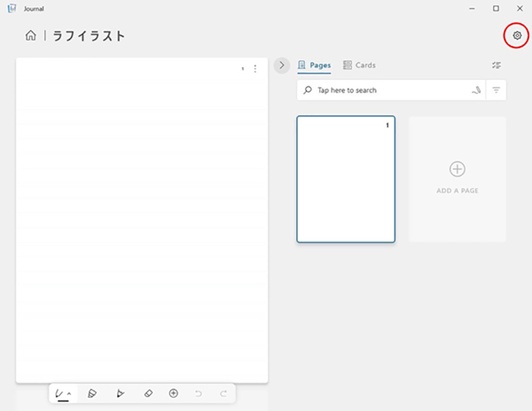Select page 1 thumbnail
Image resolution: width=532 pixels, height=411 pixels.
coord(346,180)
